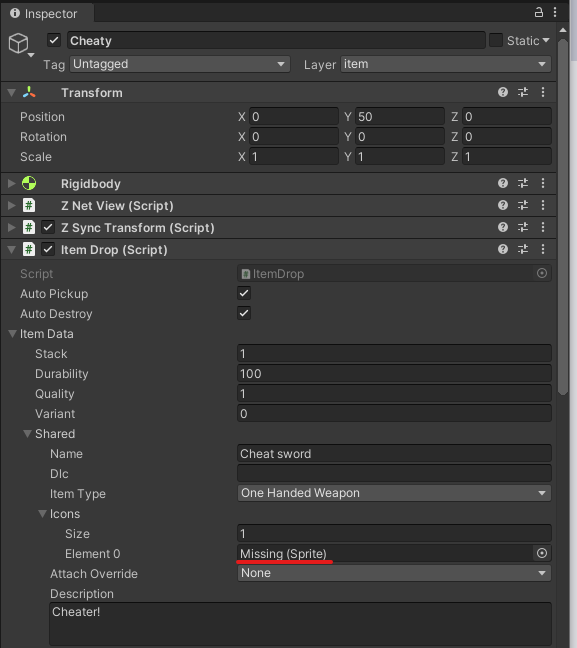Click the Item Drop script icon
This screenshot has width=577, height=648.
pos(29,249)
